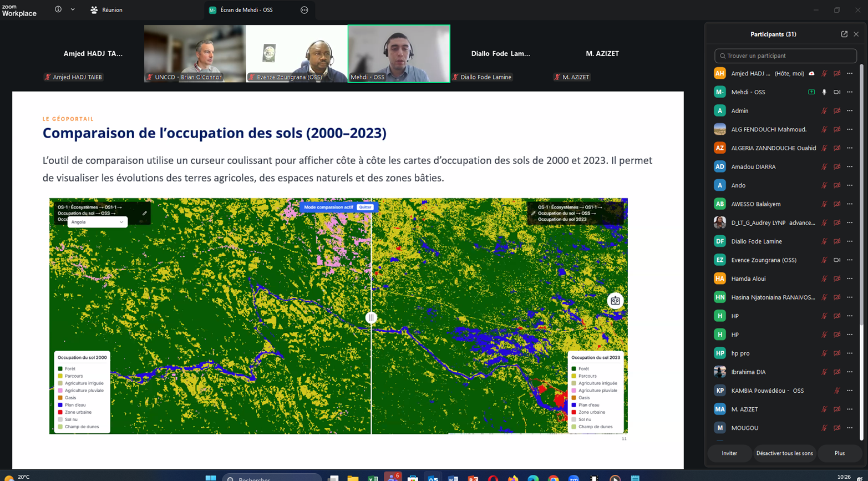Select UNCCD - Brian O'Connor video thumbnail
This screenshot has width=868, height=481.
pyautogui.click(x=195, y=54)
